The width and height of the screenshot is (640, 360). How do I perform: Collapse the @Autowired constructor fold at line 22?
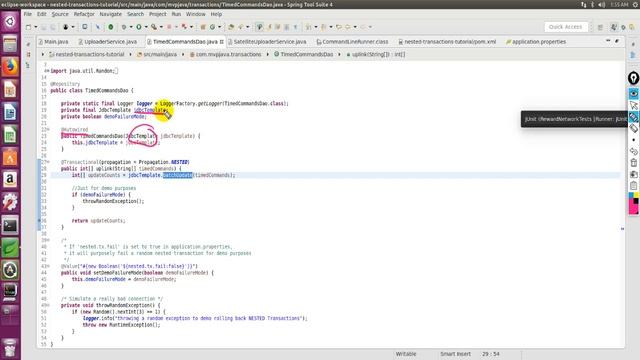pyautogui.click(x=48, y=129)
